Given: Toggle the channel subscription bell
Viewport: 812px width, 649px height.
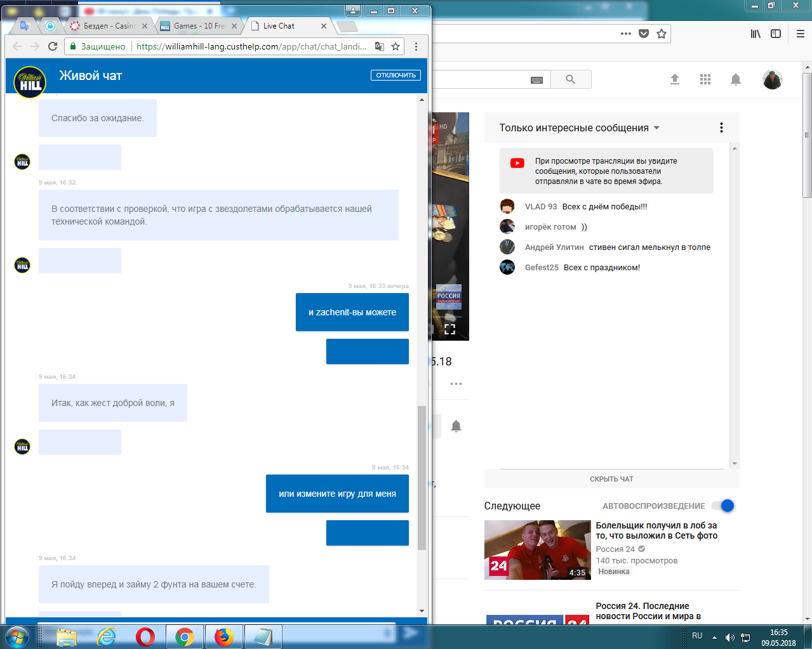Looking at the screenshot, I should [x=456, y=426].
